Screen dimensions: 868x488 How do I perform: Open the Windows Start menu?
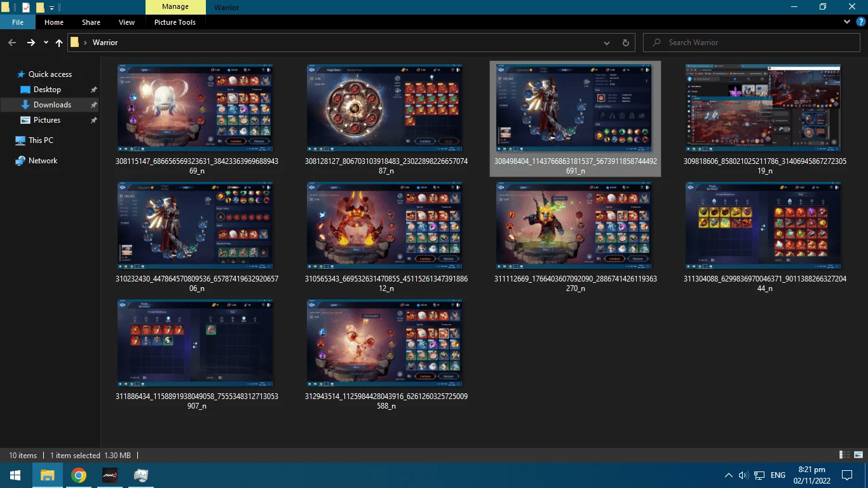pyautogui.click(x=15, y=475)
